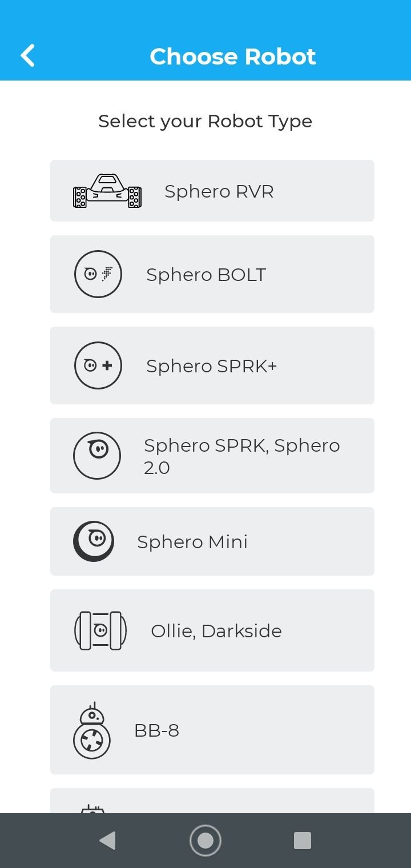Tap the Sphero SPRK, Sphero 2.0 icon
The width and height of the screenshot is (411, 868).
[97, 456]
